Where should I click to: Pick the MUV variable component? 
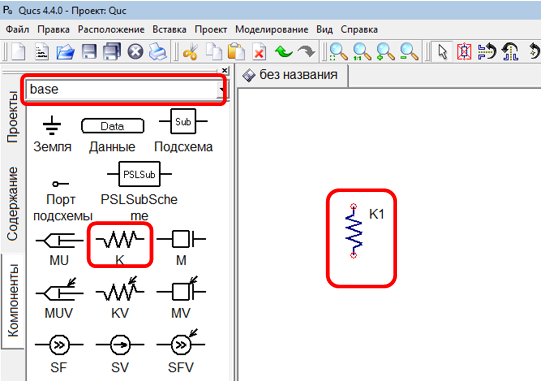pos(59,299)
